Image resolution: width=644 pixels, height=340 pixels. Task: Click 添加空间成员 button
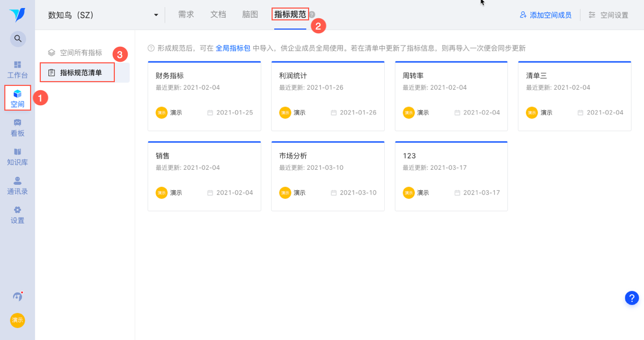[545, 15]
